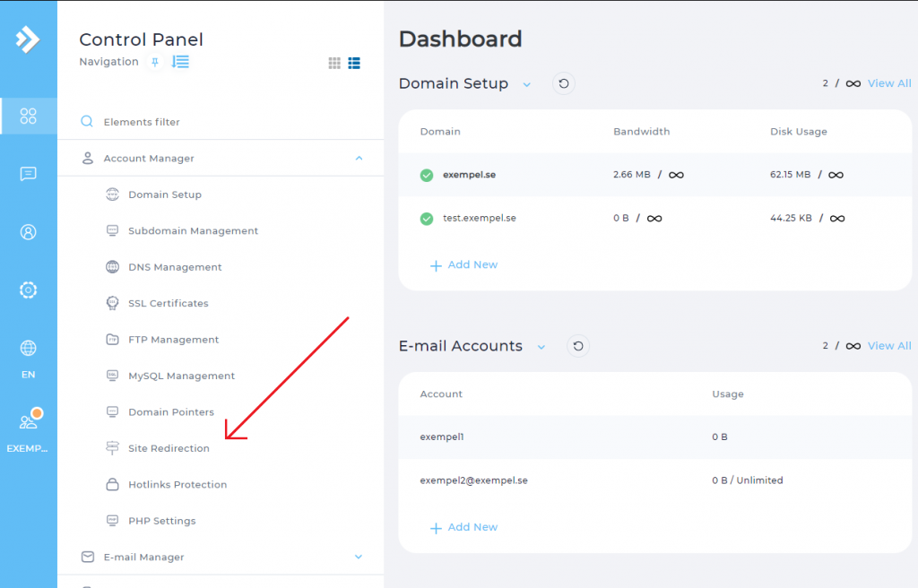The height and width of the screenshot is (588, 918).
Task: Click the DirectAdmin logo icon
Action: point(28,39)
